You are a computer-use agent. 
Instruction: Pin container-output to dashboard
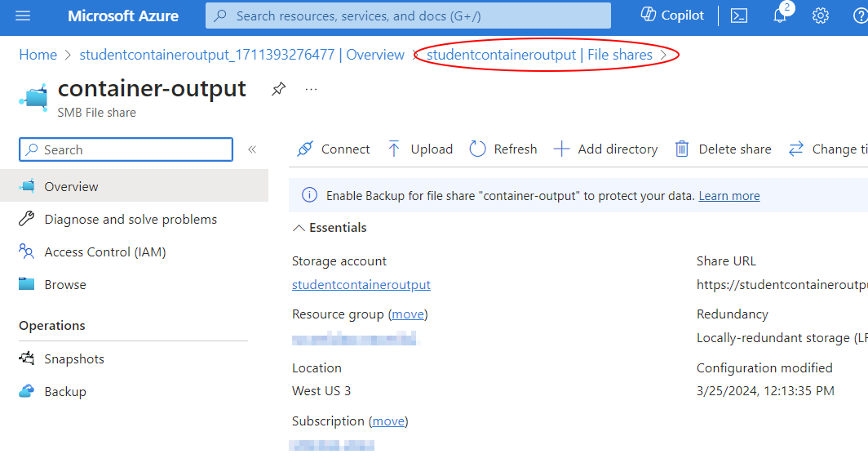click(278, 89)
